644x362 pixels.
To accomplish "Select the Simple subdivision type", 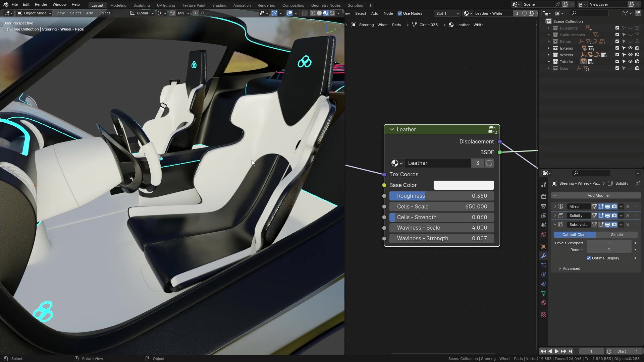I will [x=616, y=235].
